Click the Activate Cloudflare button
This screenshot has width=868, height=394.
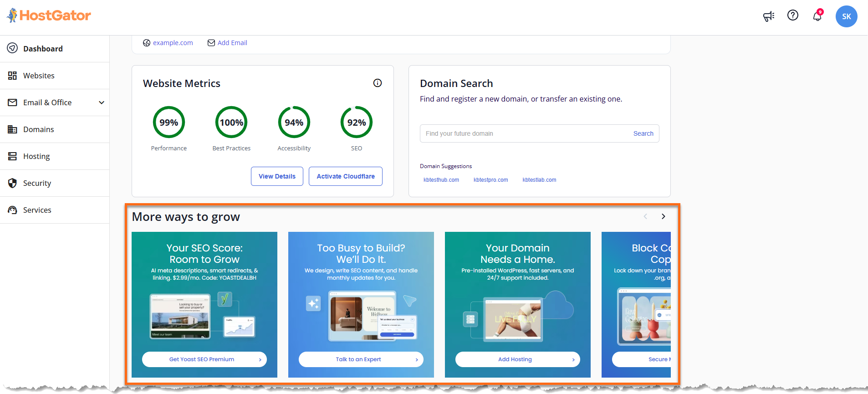click(346, 176)
